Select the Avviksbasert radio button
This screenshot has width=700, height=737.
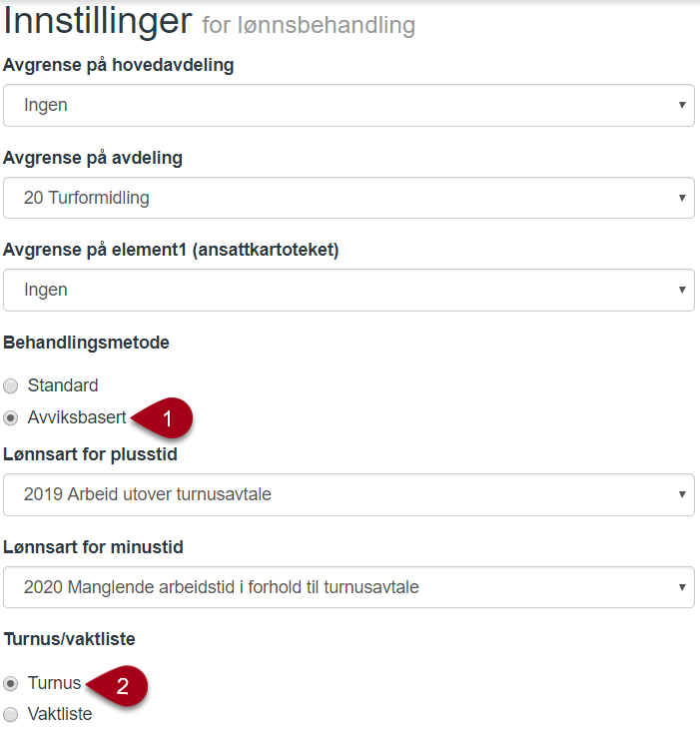pos(10,417)
